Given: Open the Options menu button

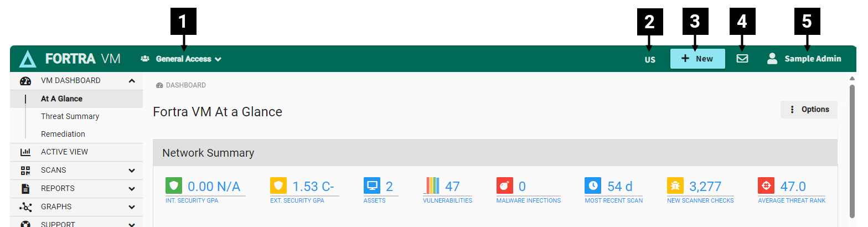Looking at the screenshot, I should click(809, 110).
